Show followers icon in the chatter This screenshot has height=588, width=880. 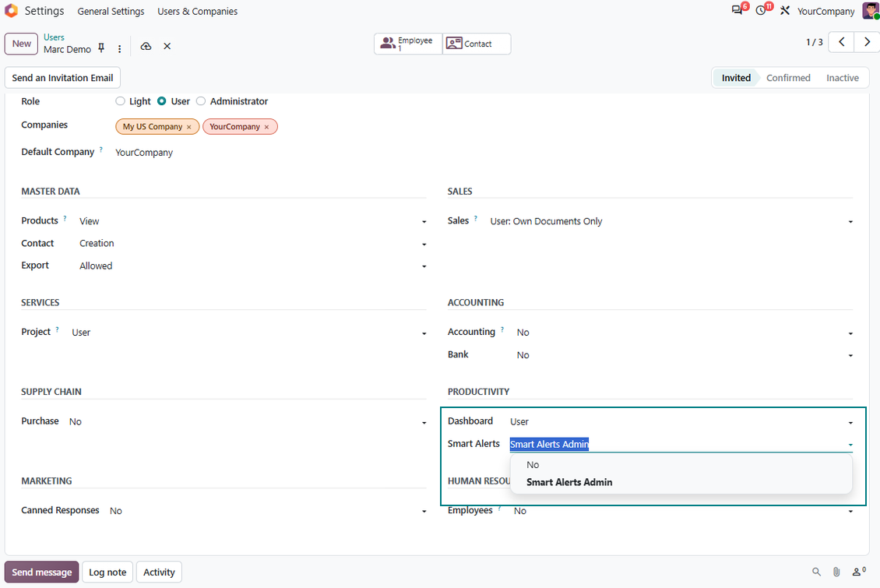pos(859,572)
